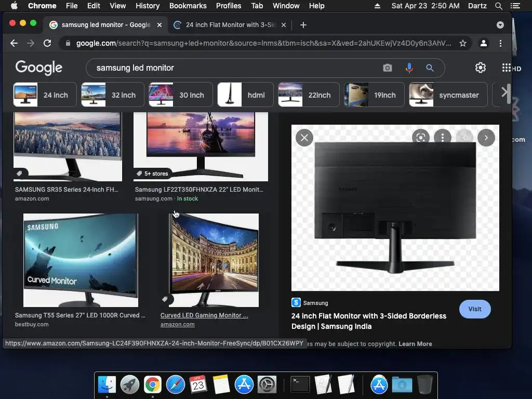Screen dimensions: 532x399
Task: Open Samsung LF22T350FHNXZA image result
Action: tap(201, 147)
